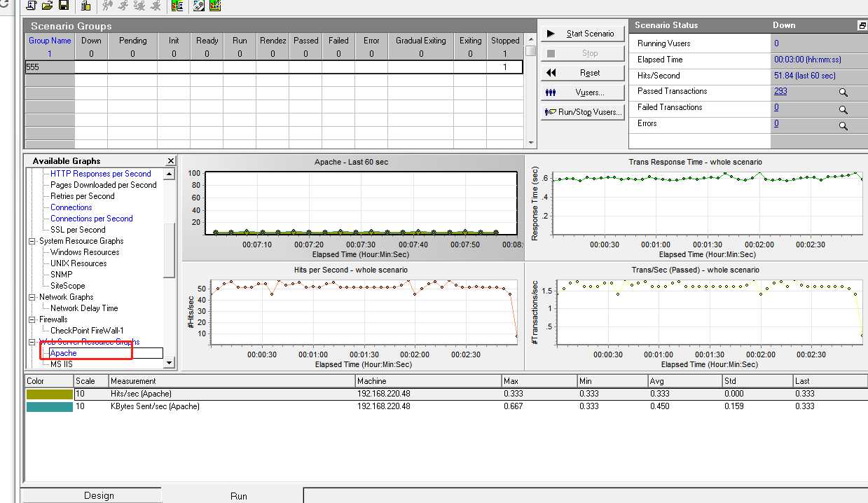The image size is (868, 503).
Task: Click the Failed Transactions 0 link
Action: point(776,107)
